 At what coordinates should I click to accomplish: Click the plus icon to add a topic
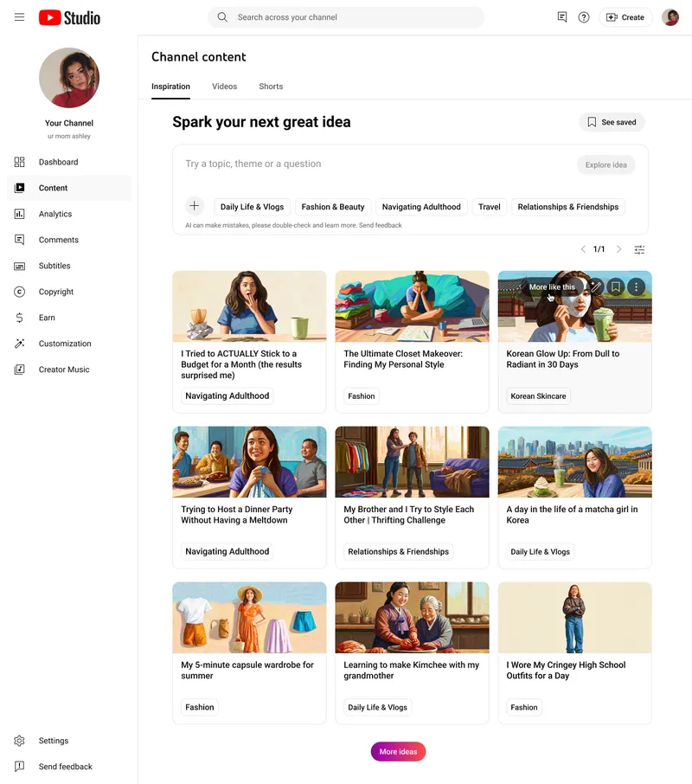coord(194,206)
